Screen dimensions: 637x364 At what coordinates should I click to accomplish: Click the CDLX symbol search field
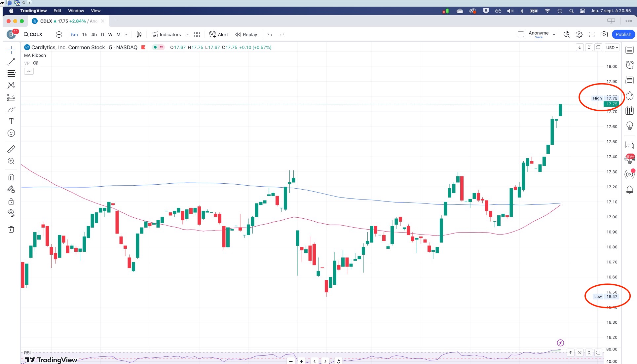pos(33,34)
